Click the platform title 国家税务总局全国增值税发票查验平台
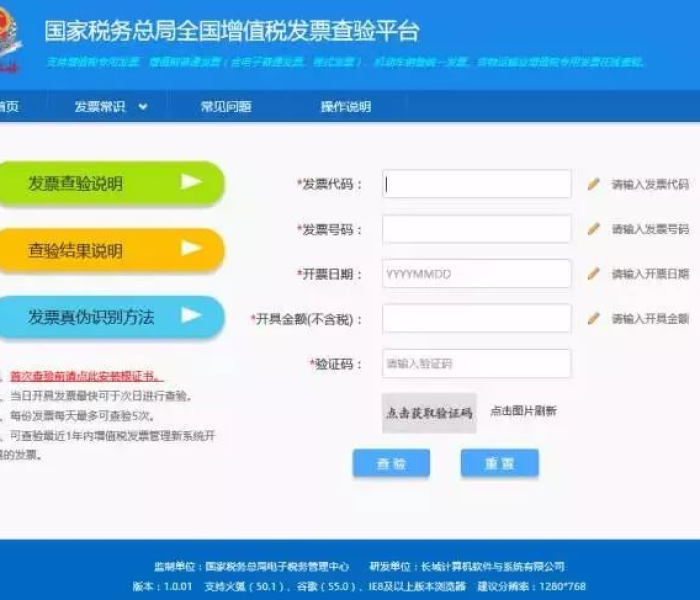The width and height of the screenshot is (700, 600). [232, 31]
